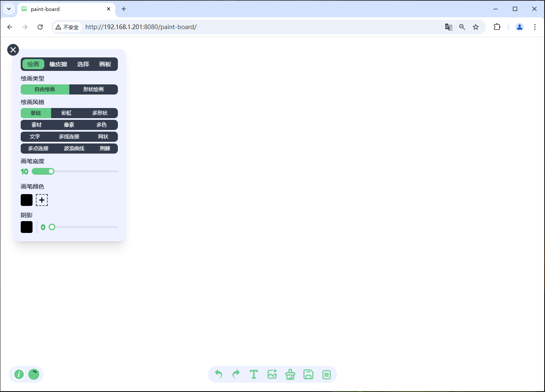Select 多色 multicolor brush style
This screenshot has height=392, width=545.
coord(101,125)
